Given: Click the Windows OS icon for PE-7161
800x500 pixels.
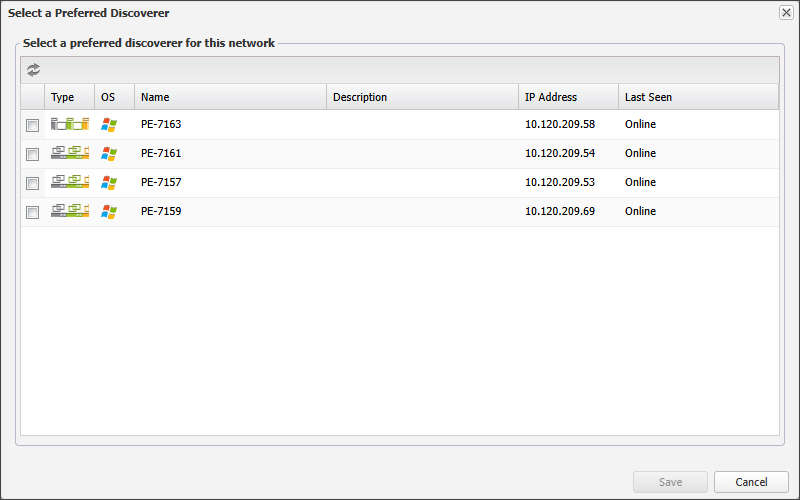Looking at the screenshot, I should pos(109,154).
